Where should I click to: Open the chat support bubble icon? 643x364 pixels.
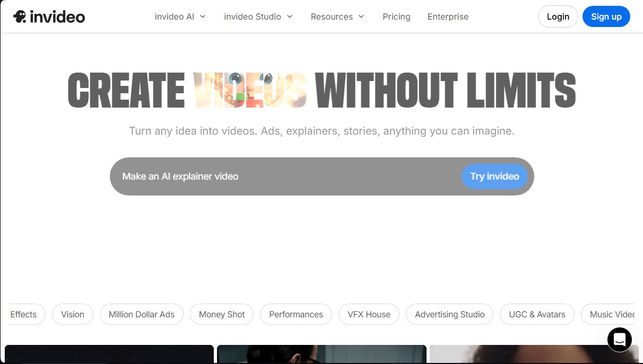tap(620, 340)
